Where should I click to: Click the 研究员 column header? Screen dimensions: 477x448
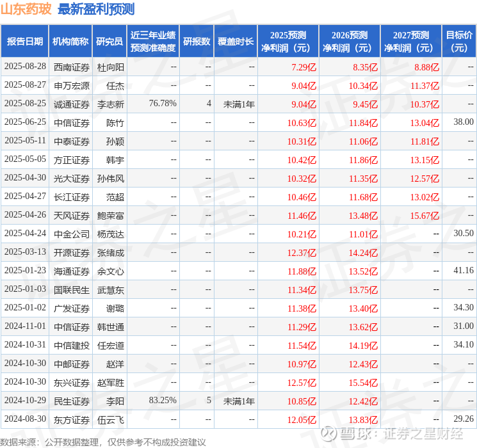(x=109, y=42)
